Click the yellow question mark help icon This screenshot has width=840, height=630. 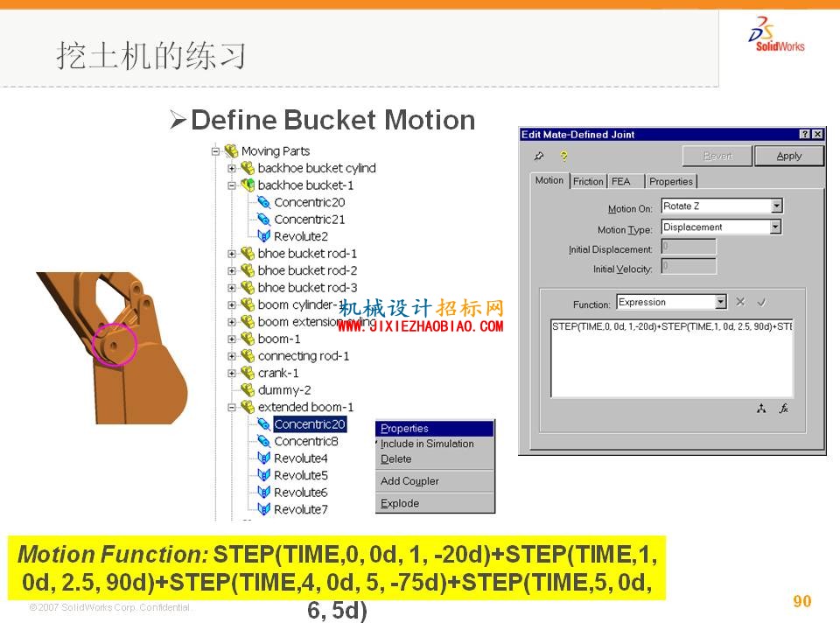point(563,156)
